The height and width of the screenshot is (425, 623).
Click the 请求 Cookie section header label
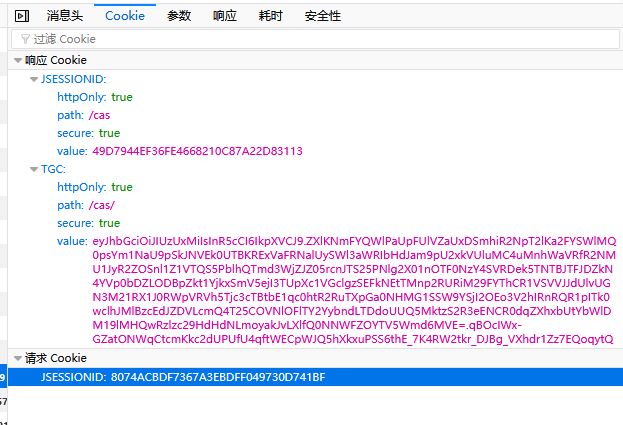[56, 358]
